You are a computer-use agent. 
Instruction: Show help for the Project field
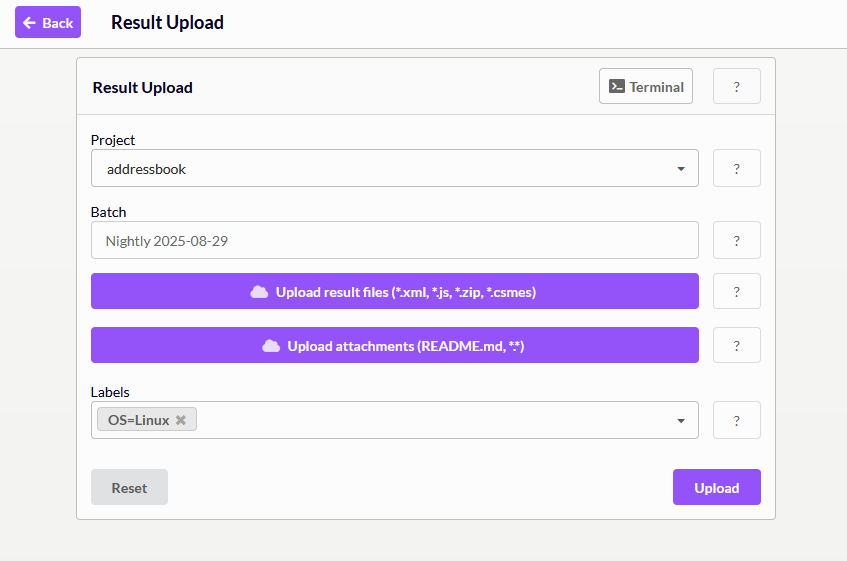(x=736, y=168)
